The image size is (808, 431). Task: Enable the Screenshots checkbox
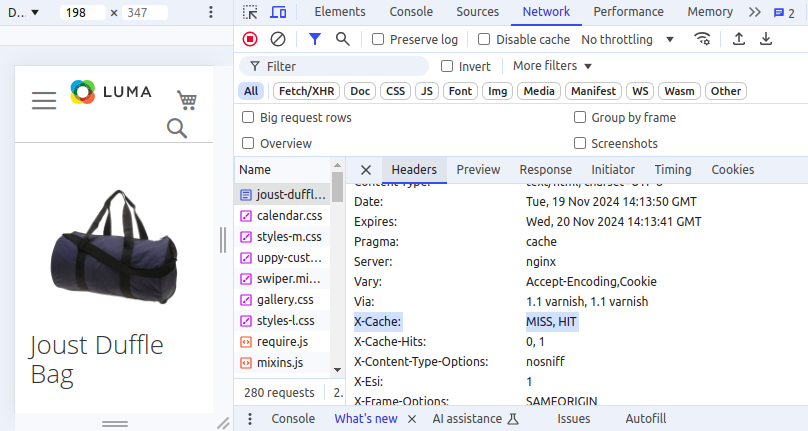click(x=580, y=143)
